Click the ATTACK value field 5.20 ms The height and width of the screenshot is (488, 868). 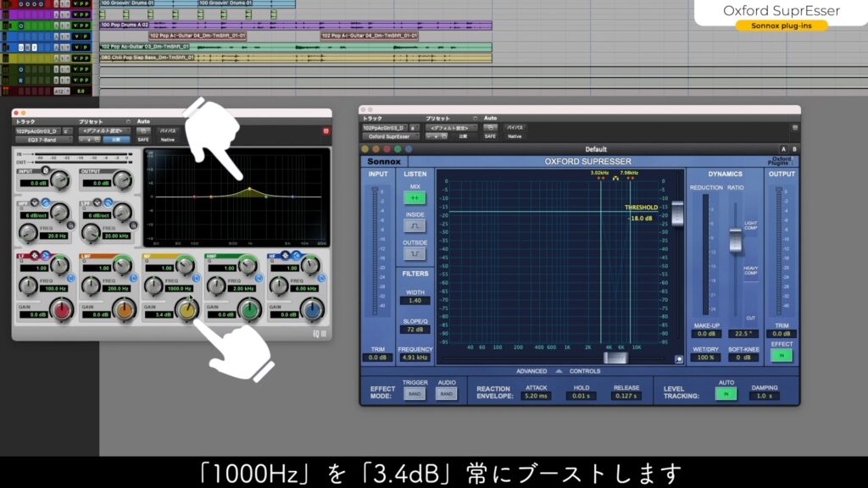(x=536, y=396)
